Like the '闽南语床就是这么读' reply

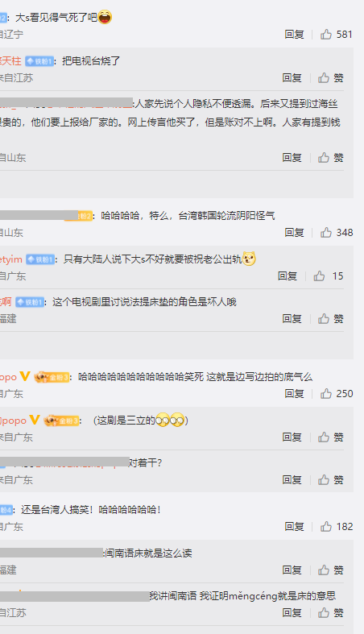[330, 570]
